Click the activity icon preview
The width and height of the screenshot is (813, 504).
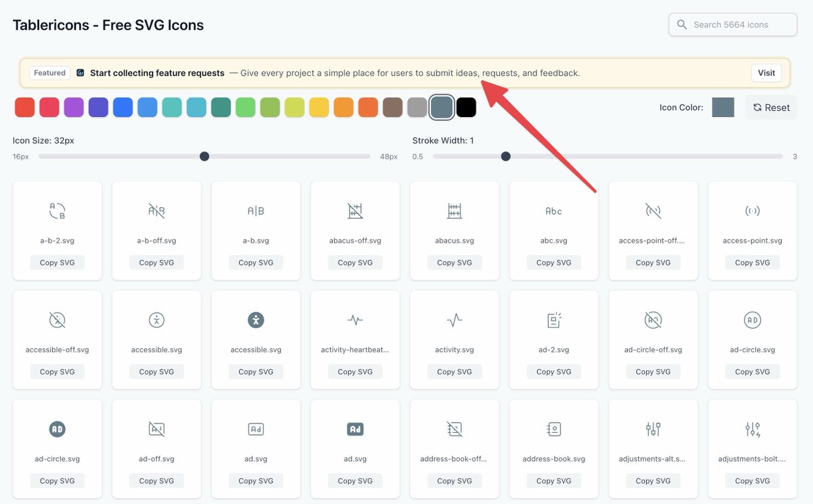455,320
